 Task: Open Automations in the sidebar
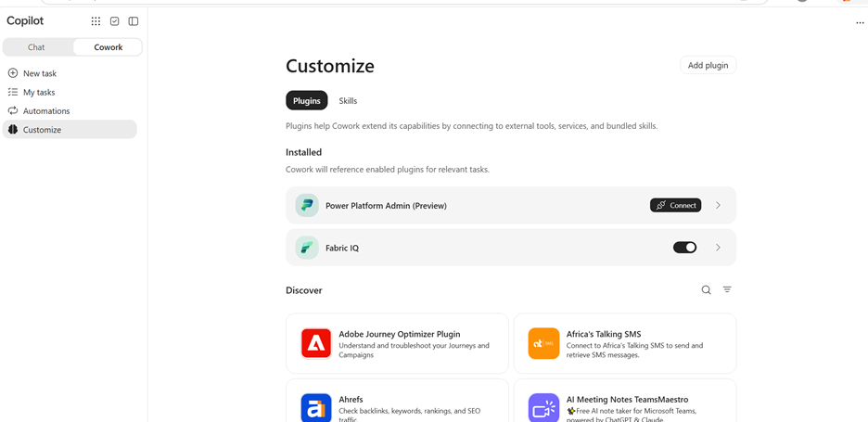(x=46, y=110)
